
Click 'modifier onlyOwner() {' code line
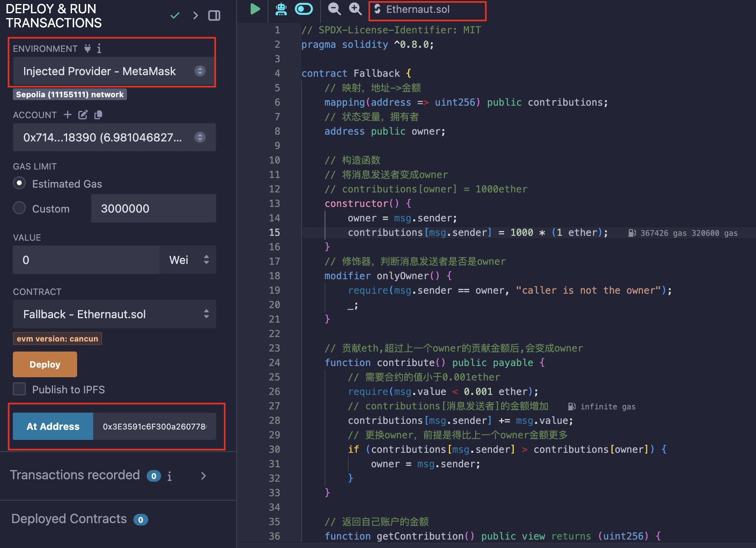point(388,276)
